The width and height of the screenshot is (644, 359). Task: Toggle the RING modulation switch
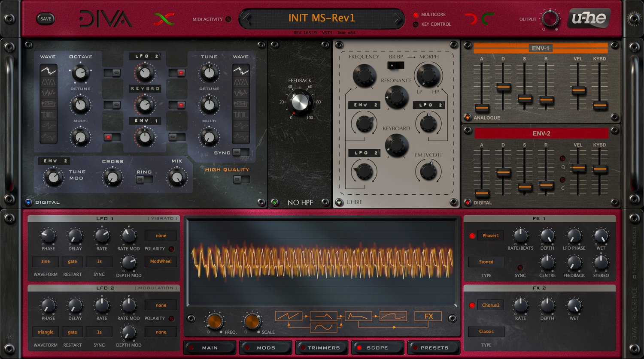(144, 180)
